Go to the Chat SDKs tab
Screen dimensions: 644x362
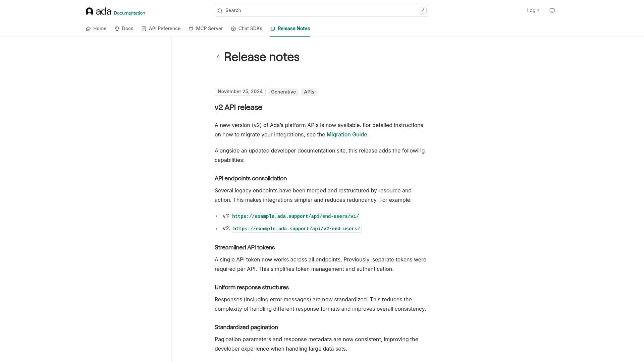(x=247, y=29)
